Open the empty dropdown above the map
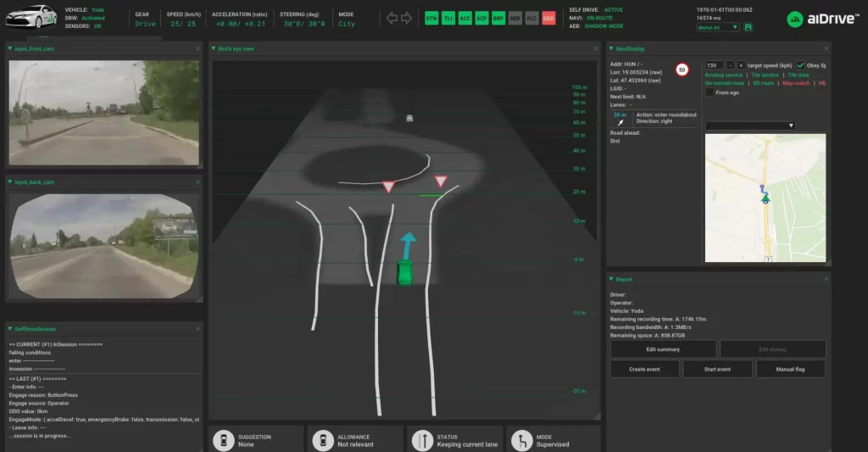The width and height of the screenshot is (868, 452). pos(750,126)
